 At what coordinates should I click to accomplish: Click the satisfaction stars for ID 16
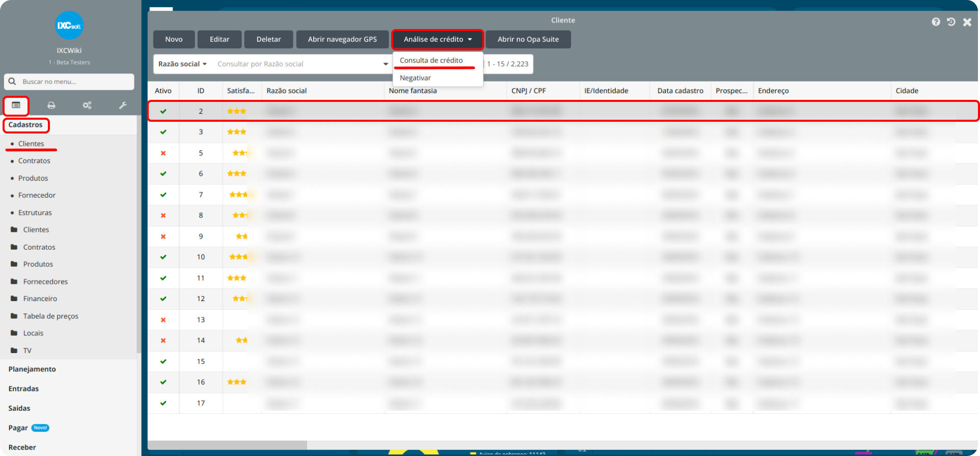pyautogui.click(x=237, y=382)
